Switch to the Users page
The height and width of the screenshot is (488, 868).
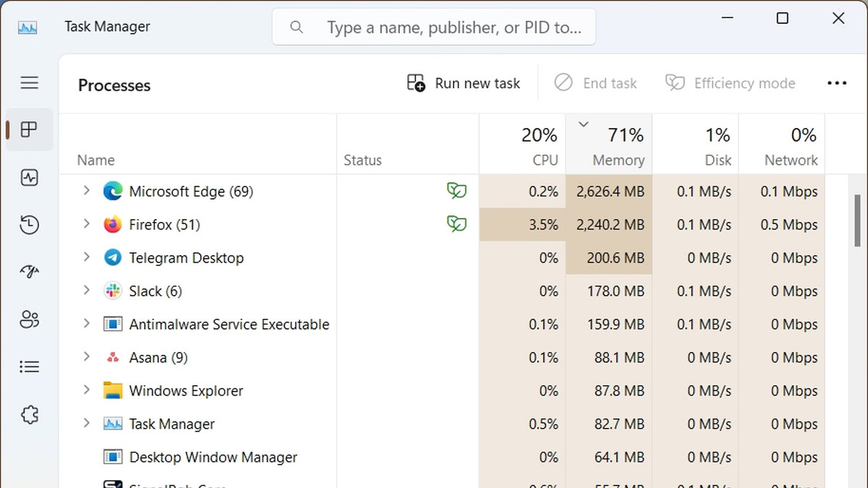(29, 320)
